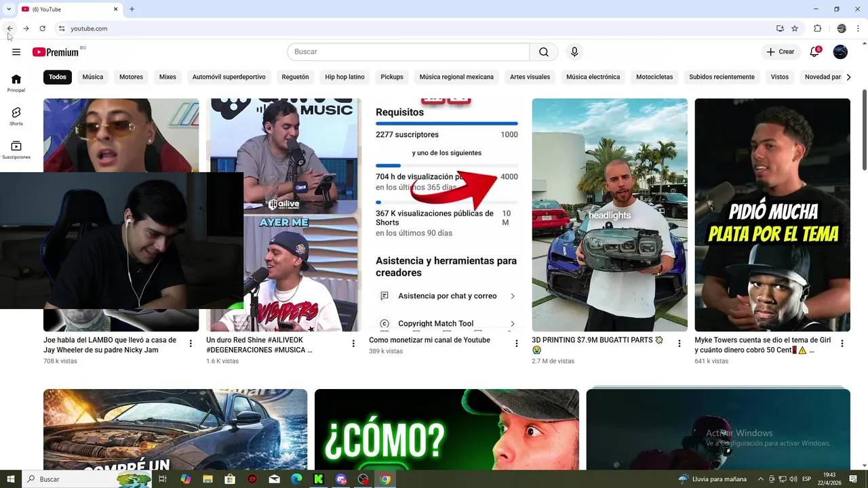Select the Motocicletas chip
This screenshot has height=488, width=868.
pyautogui.click(x=654, y=77)
